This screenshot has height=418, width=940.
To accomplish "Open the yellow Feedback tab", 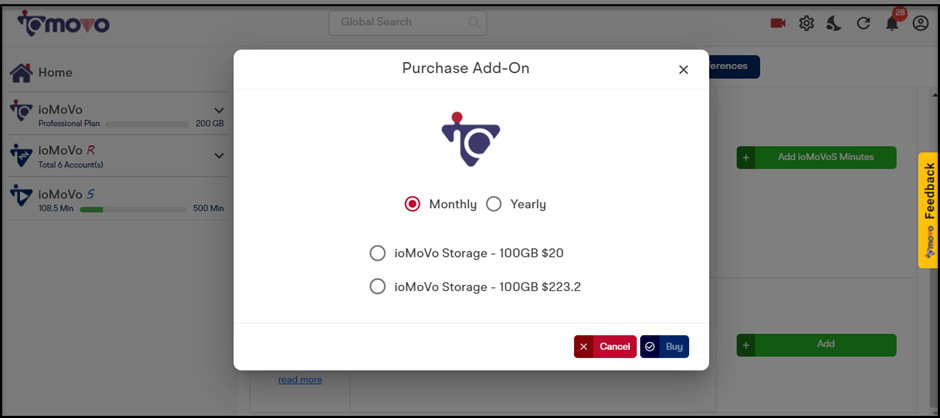I will (x=928, y=210).
